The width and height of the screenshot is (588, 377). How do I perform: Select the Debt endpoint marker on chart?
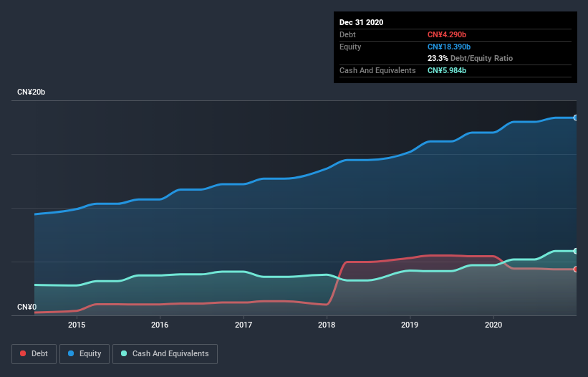[576, 269]
